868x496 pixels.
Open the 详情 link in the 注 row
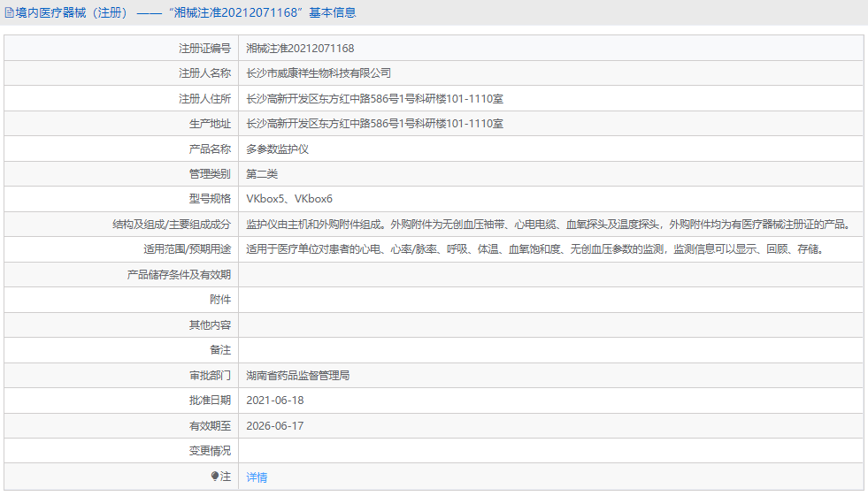[257, 477]
